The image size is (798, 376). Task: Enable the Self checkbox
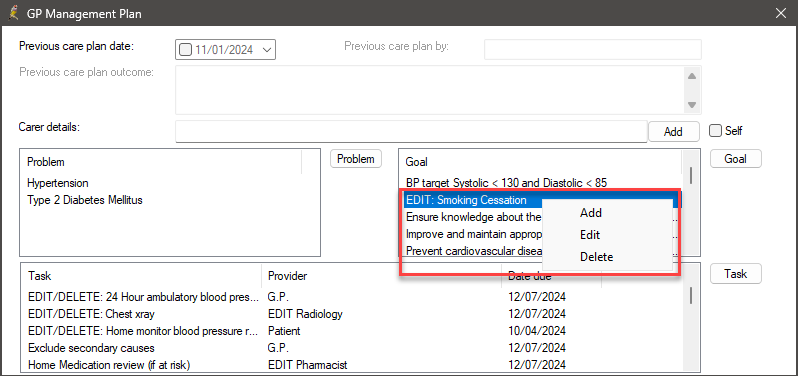click(716, 131)
